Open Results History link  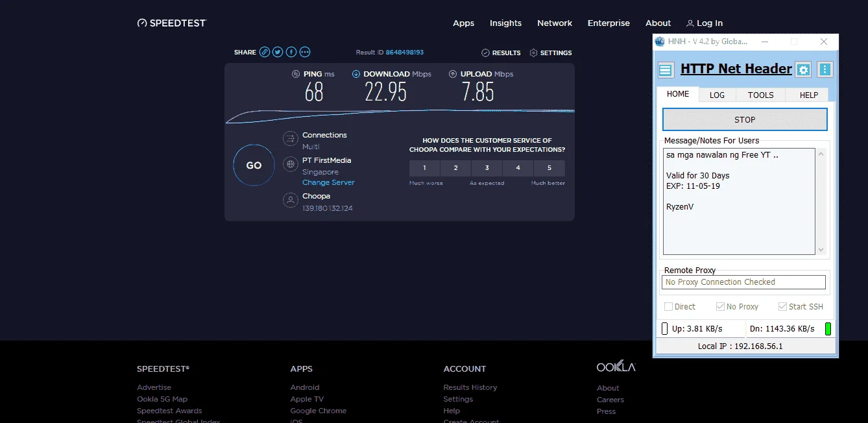pos(470,387)
